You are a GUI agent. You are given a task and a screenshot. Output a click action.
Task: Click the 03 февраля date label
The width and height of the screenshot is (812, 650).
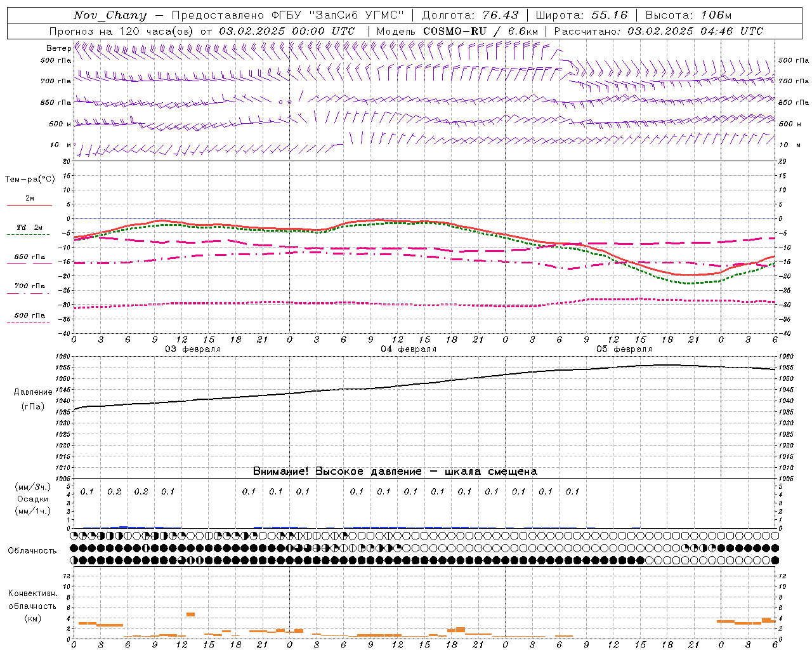[x=193, y=349]
